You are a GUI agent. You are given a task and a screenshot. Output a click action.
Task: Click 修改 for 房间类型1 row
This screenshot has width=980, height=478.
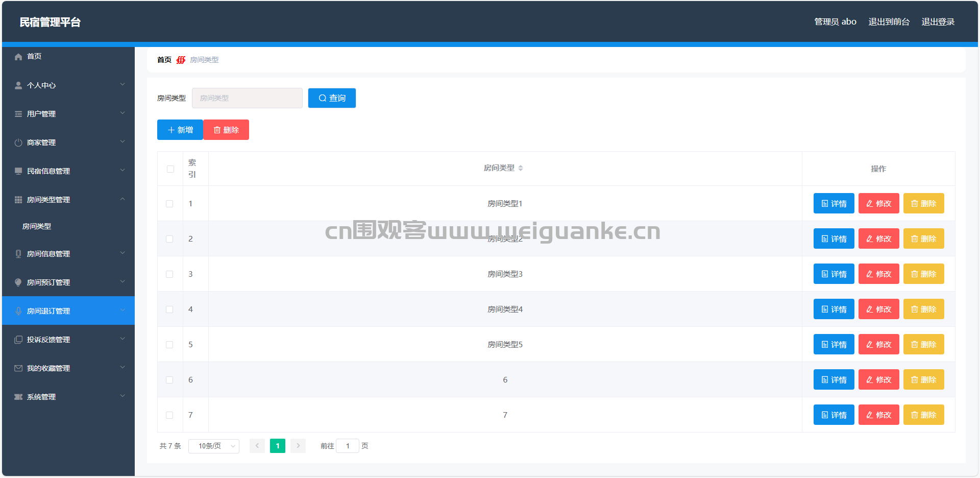(878, 203)
